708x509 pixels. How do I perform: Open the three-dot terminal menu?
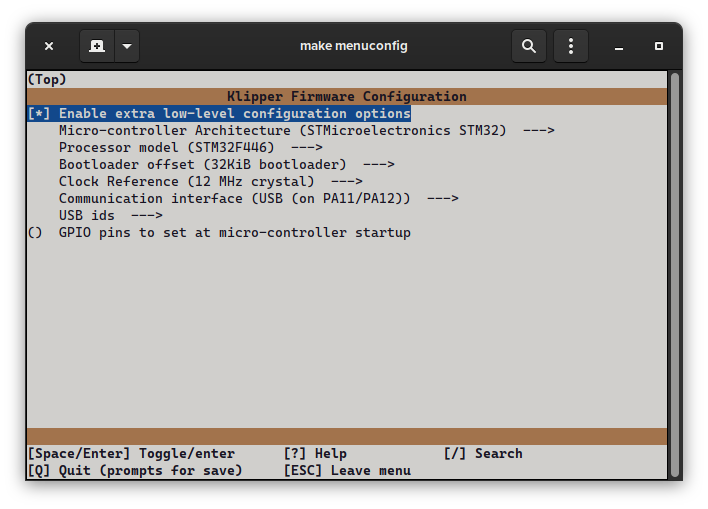[571, 46]
